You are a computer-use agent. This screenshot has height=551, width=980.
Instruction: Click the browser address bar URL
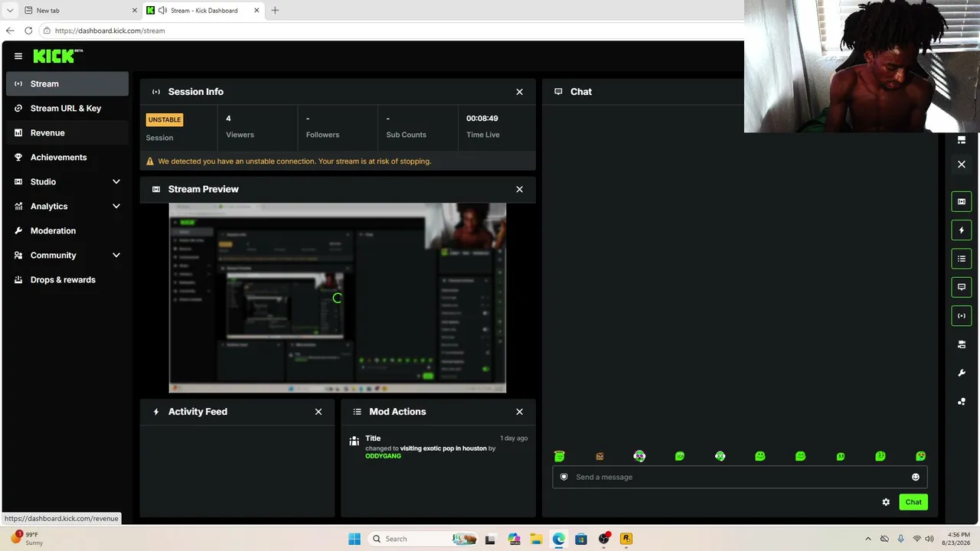tap(110, 31)
